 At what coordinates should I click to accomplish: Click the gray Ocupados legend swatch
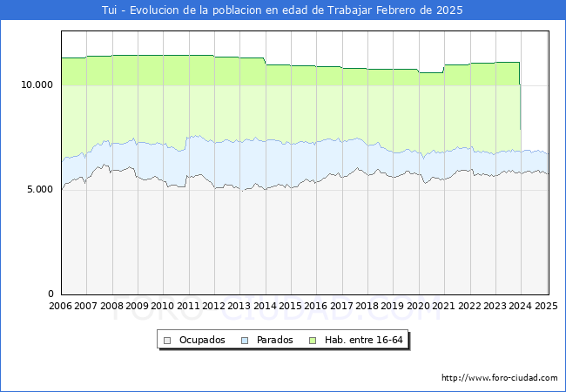pos(167,341)
